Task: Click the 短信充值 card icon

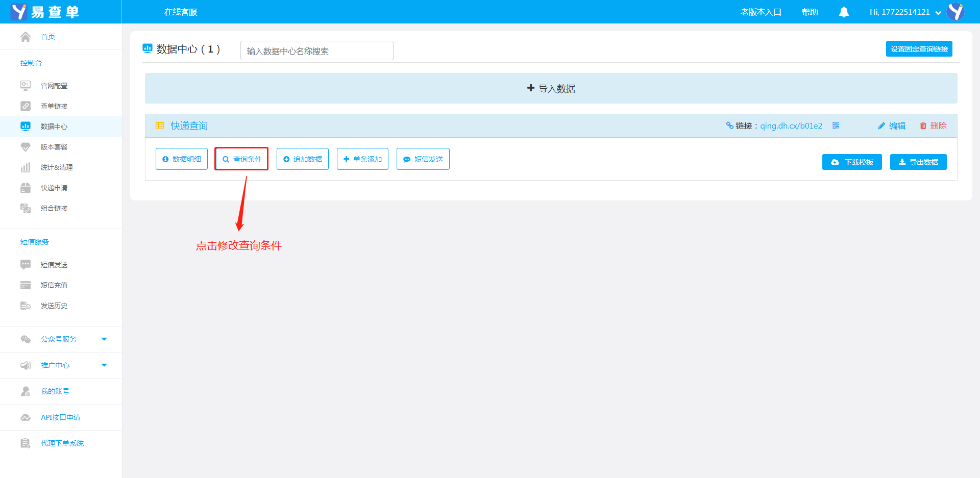Action: [x=26, y=285]
